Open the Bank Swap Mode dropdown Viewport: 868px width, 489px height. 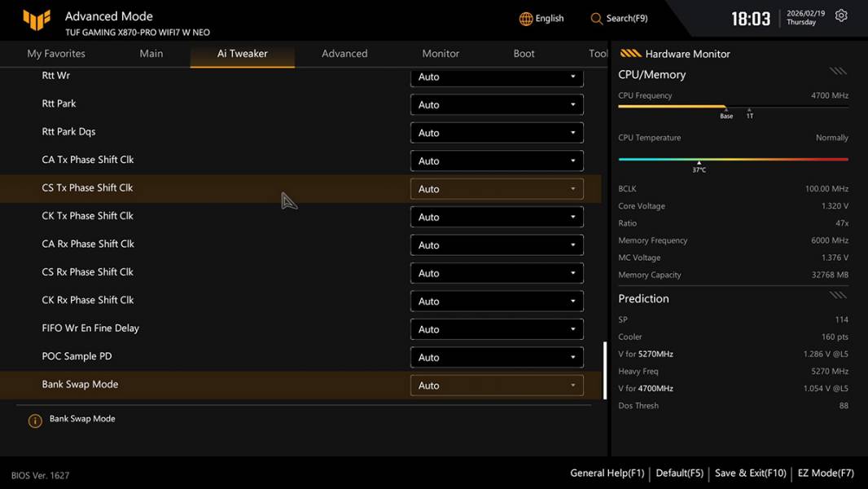(497, 385)
